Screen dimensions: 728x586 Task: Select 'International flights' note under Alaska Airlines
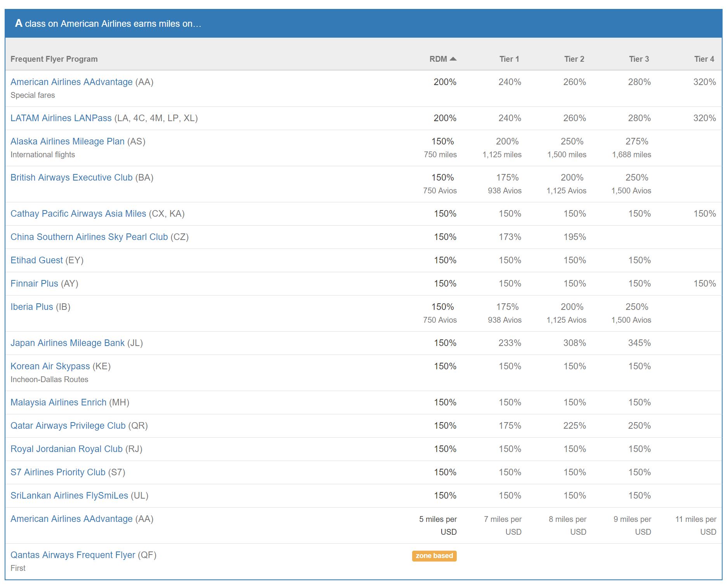click(43, 155)
